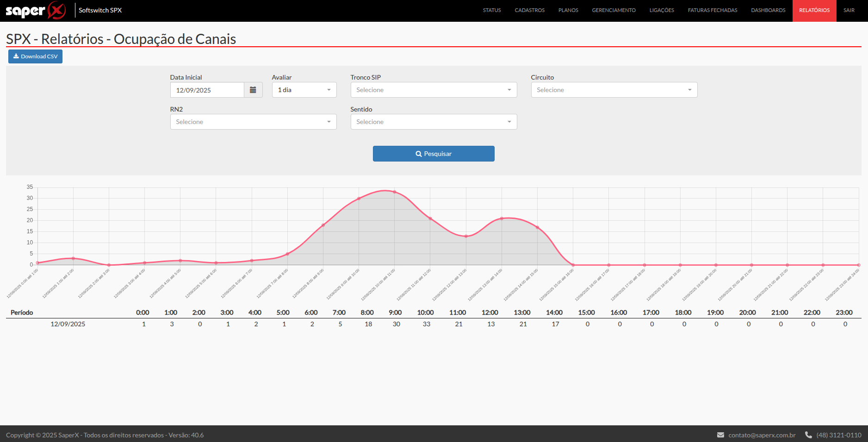868x442 pixels.
Task: Click chart data point for 8:00 to 9:00
Action: [323, 225]
